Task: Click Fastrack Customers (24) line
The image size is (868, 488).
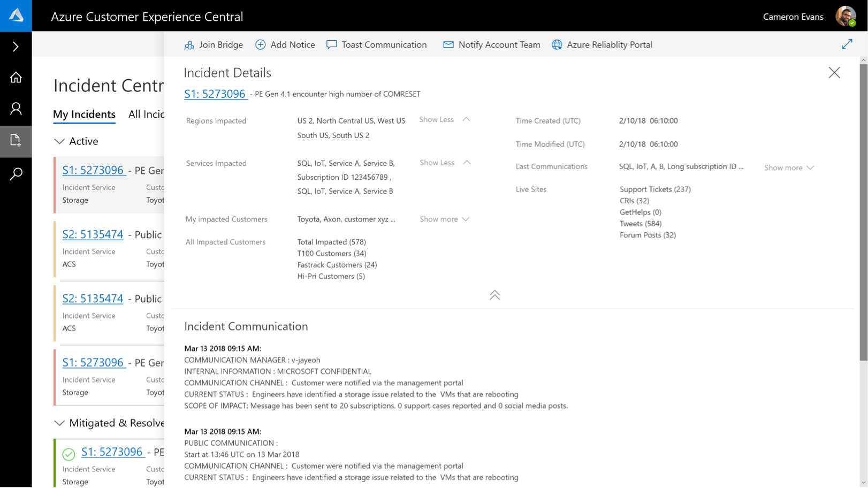Action: [x=337, y=265]
